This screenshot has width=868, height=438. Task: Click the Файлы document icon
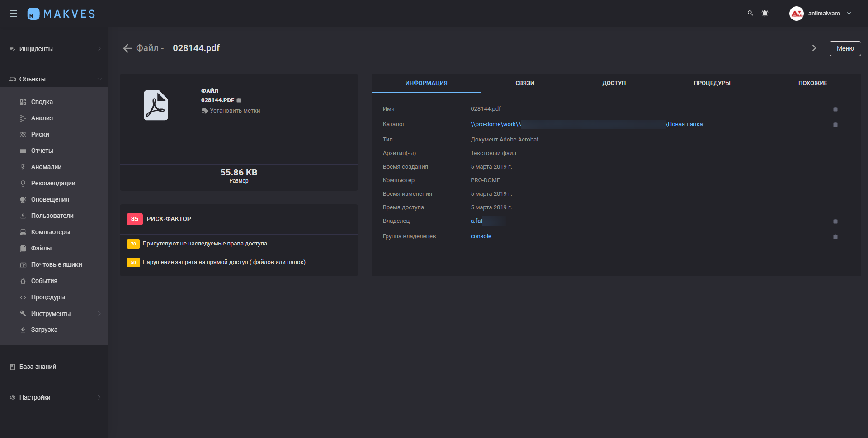click(x=23, y=248)
